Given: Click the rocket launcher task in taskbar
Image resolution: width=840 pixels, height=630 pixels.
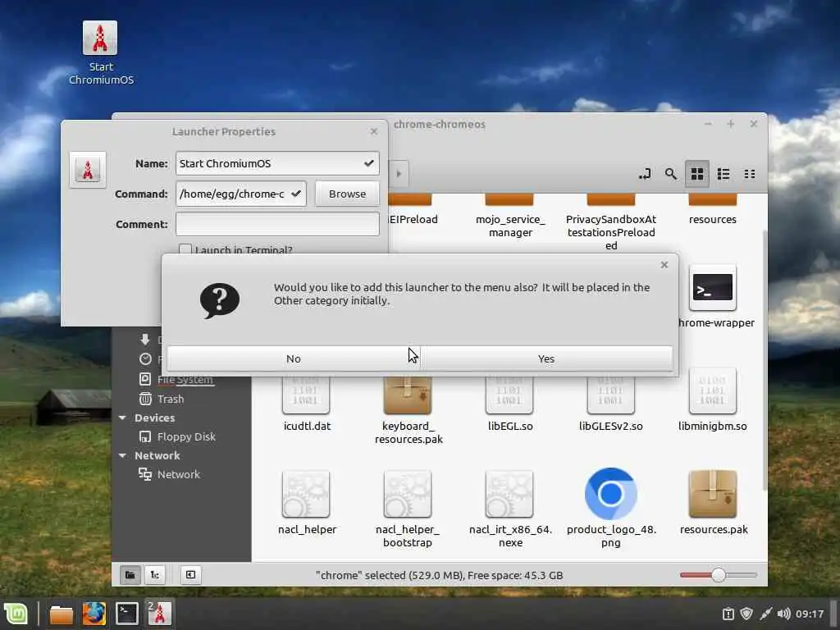Looking at the screenshot, I should (160, 613).
